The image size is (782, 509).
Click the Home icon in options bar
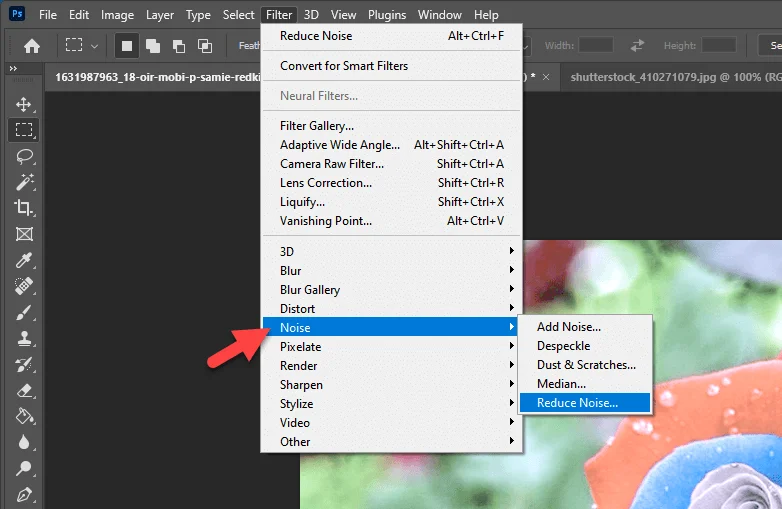pyautogui.click(x=32, y=46)
